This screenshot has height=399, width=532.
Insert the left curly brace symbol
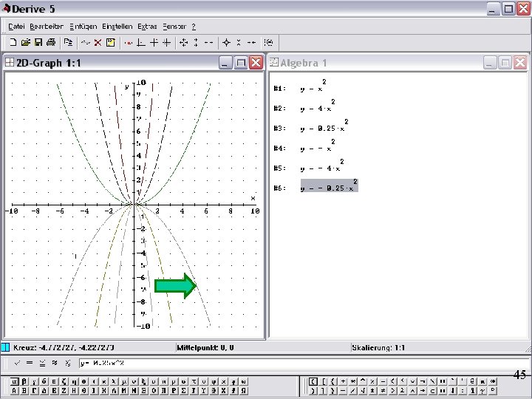(332, 381)
